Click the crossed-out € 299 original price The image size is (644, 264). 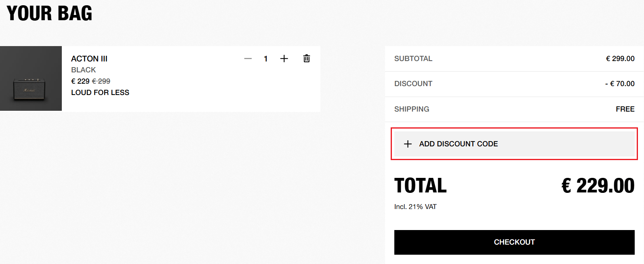coord(101,81)
